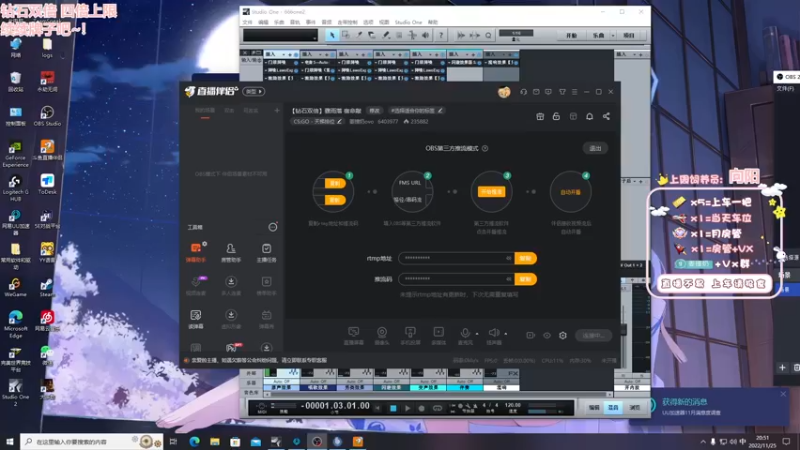Open the dropdown arrow beside 乐曲 button

pyautogui.click(x=612, y=36)
